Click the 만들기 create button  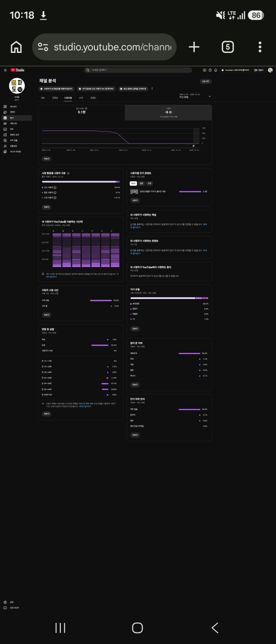259,70
